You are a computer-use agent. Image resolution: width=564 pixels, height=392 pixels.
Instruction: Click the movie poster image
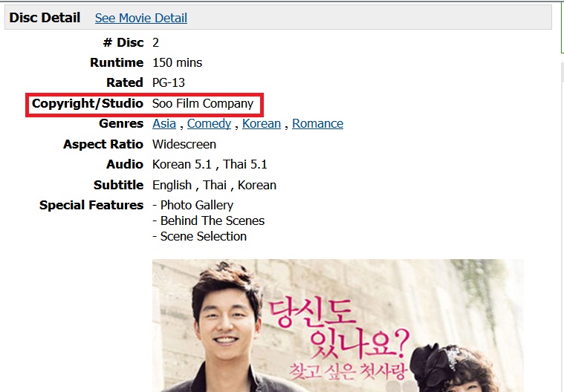[338, 325]
